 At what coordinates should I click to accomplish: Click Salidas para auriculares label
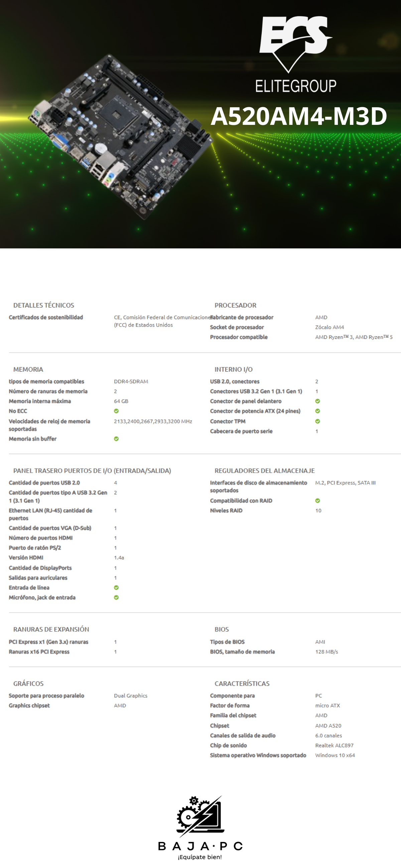(38, 578)
